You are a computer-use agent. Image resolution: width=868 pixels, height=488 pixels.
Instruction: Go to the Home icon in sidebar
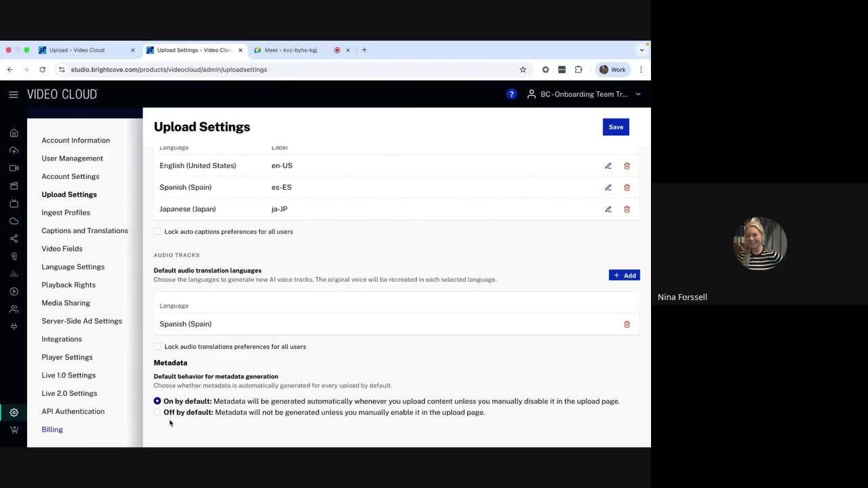pyautogui.click(x=14, y=133)
